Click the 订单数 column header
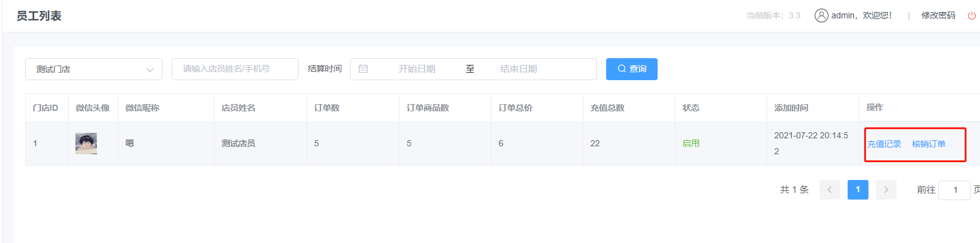 [x=327, y=108]
